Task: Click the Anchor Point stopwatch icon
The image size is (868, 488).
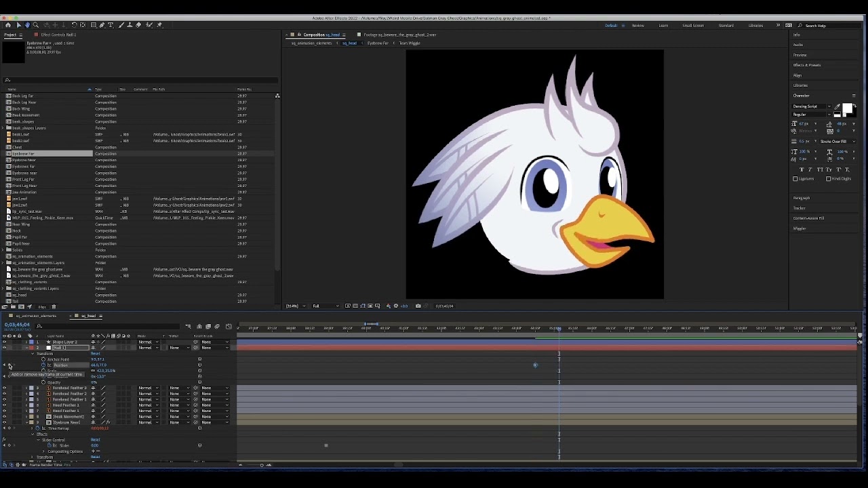Action: [43, 359]
